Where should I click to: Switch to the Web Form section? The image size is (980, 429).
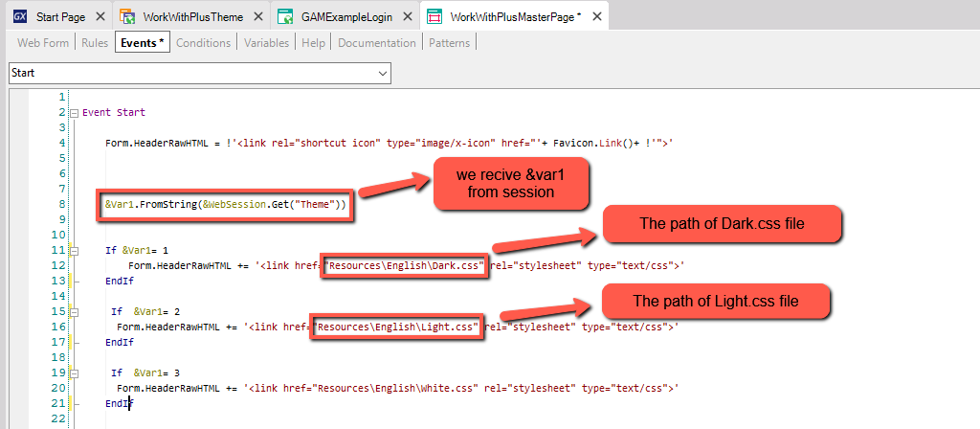(x=43, y=42)
